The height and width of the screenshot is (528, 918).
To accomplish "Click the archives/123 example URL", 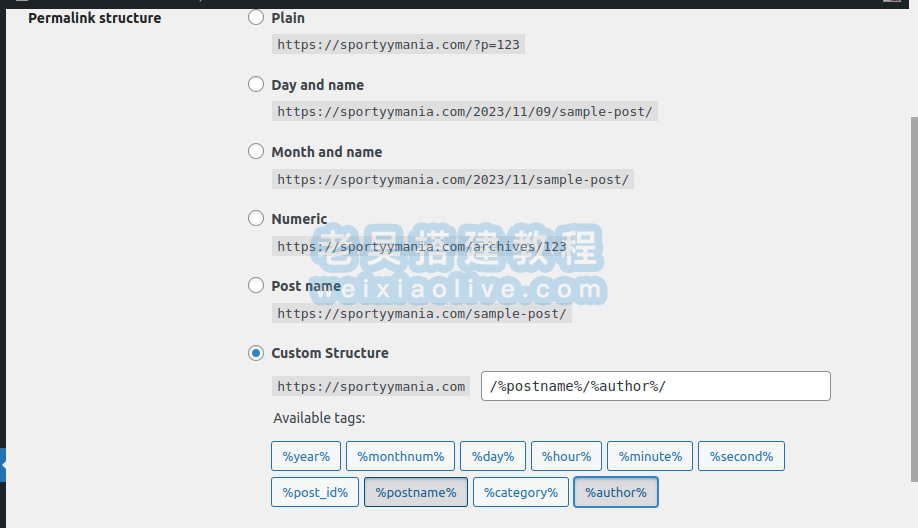I will click(x=422, y=246).
